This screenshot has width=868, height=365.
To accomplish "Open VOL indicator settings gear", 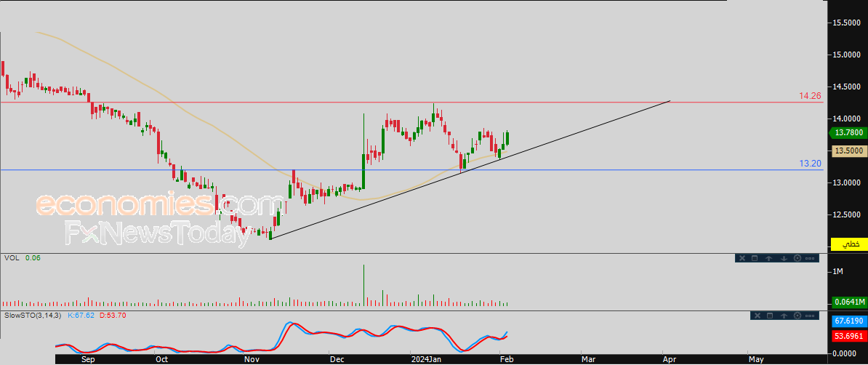I will [797, 258].
